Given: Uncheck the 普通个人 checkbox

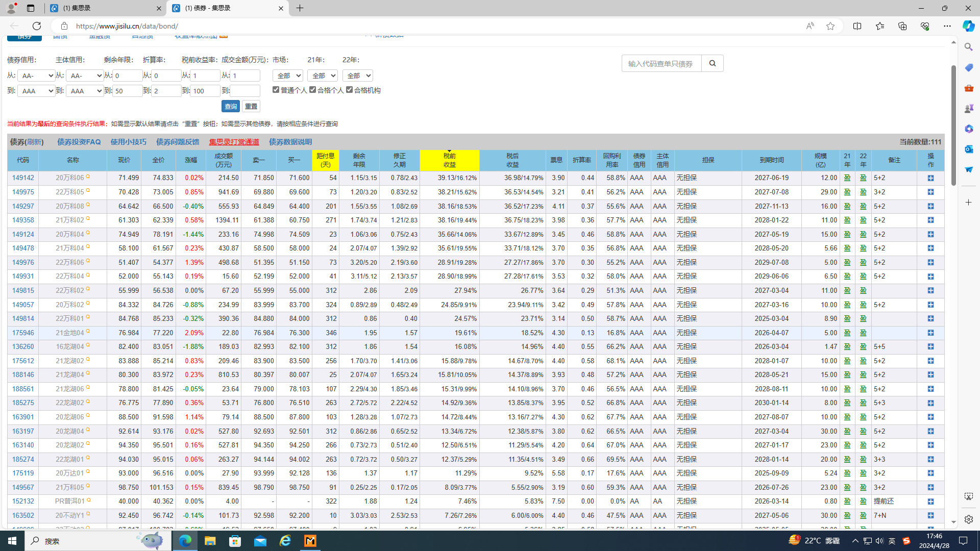Looking at the screenshot, I should coord(276,90).
